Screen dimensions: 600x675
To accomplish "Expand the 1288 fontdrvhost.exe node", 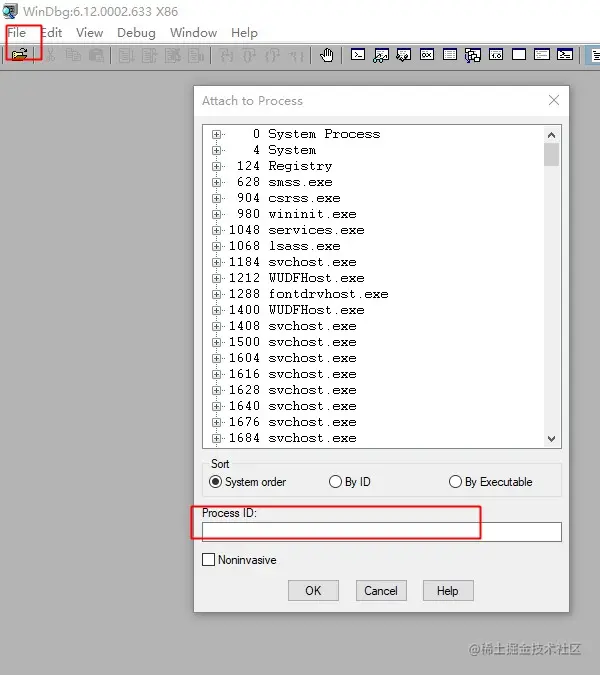I will coord(216,294).
